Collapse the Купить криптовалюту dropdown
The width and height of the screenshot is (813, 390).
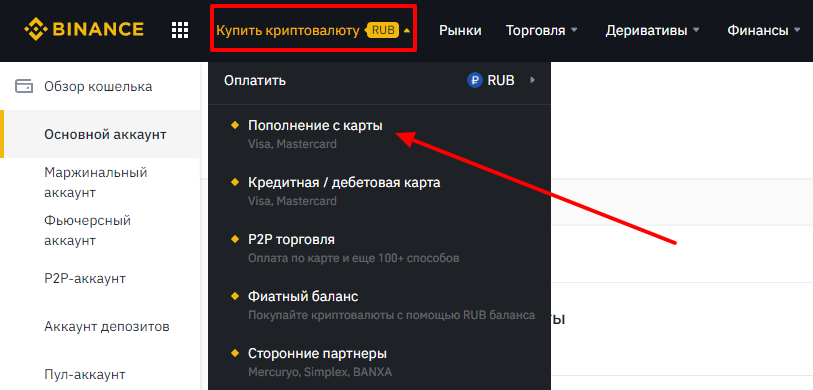(x=406, y=31)
